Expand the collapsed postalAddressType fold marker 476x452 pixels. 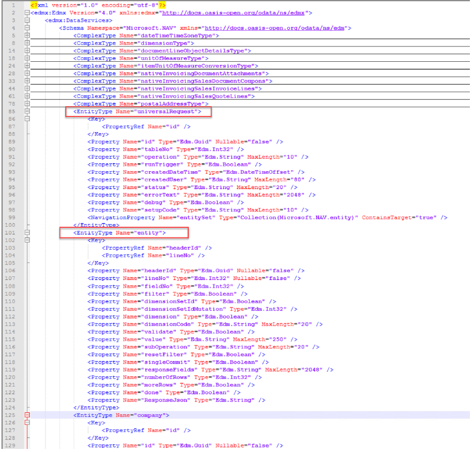(27, 104)
